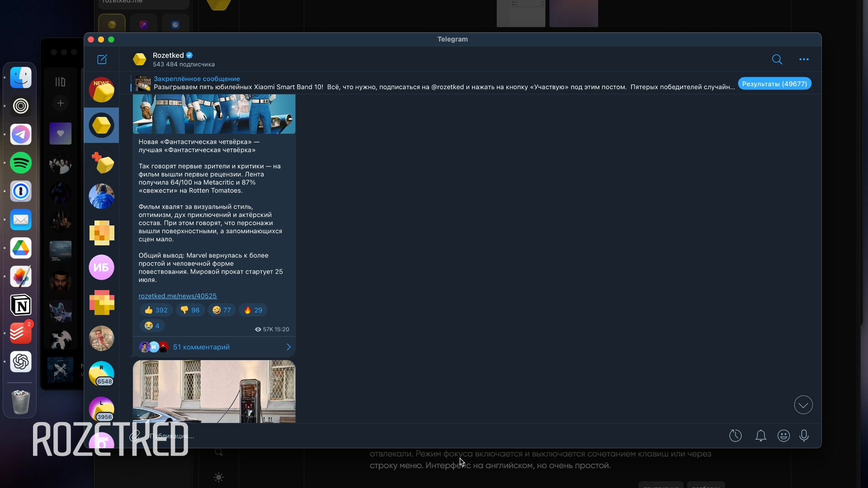Toggle fire reaction with 29
Screen dimensions: 868x488
pos(253,310)
